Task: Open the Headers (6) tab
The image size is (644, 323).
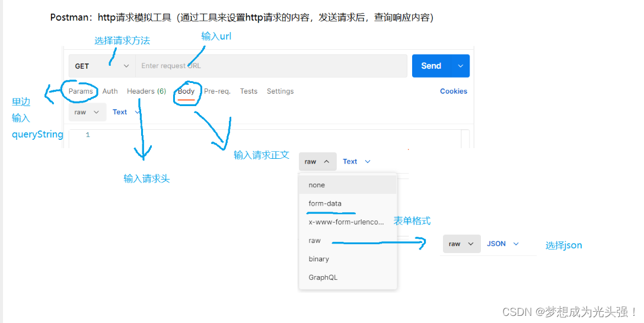Action: [x=146, y=91]
